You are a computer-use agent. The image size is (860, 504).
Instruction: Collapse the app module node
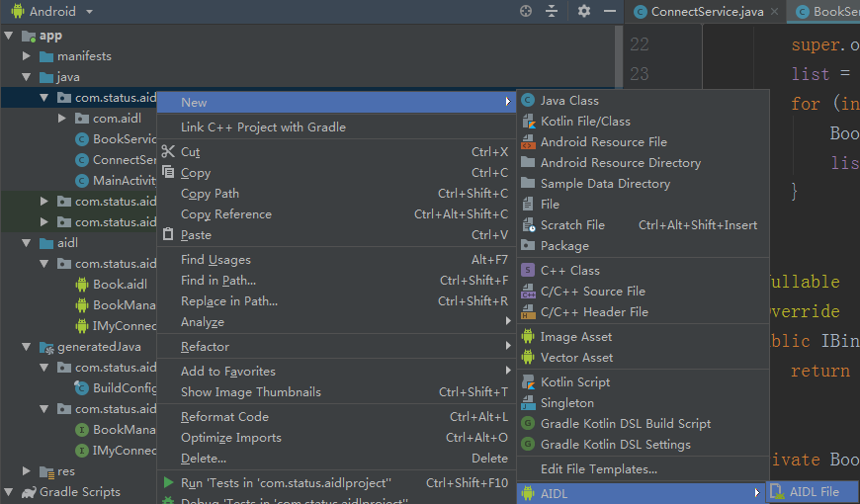9,36
